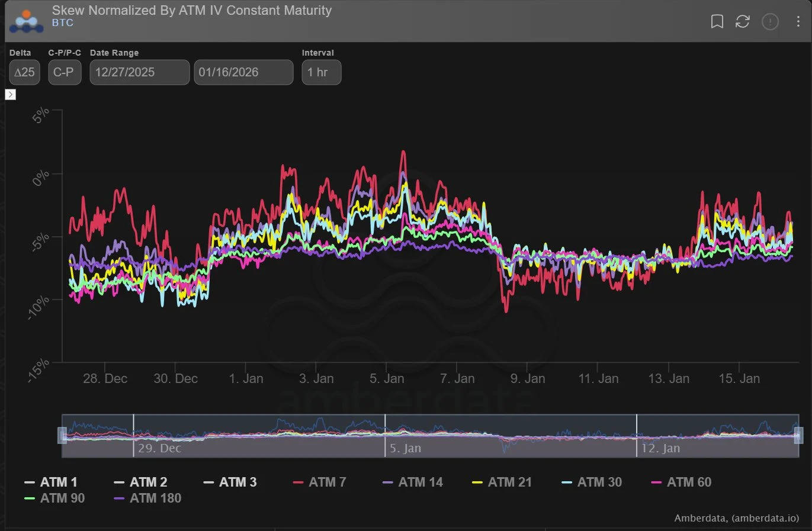Screen dimensions: 812x531
Task: Click the -10% y-axis label
Action: [x=40, y=309]
